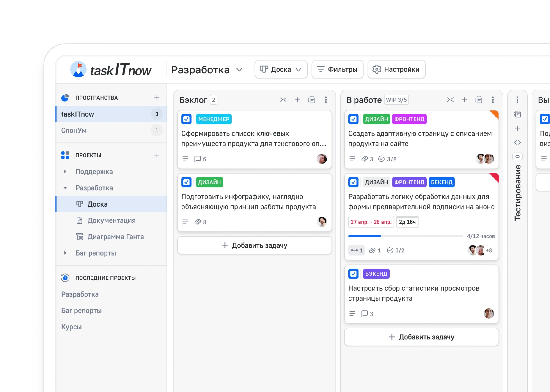The image size is (550, 392).
Task: Toggle checkbox on МЕНЕДЖЕР task card
Action: click(x=186, y=119)
